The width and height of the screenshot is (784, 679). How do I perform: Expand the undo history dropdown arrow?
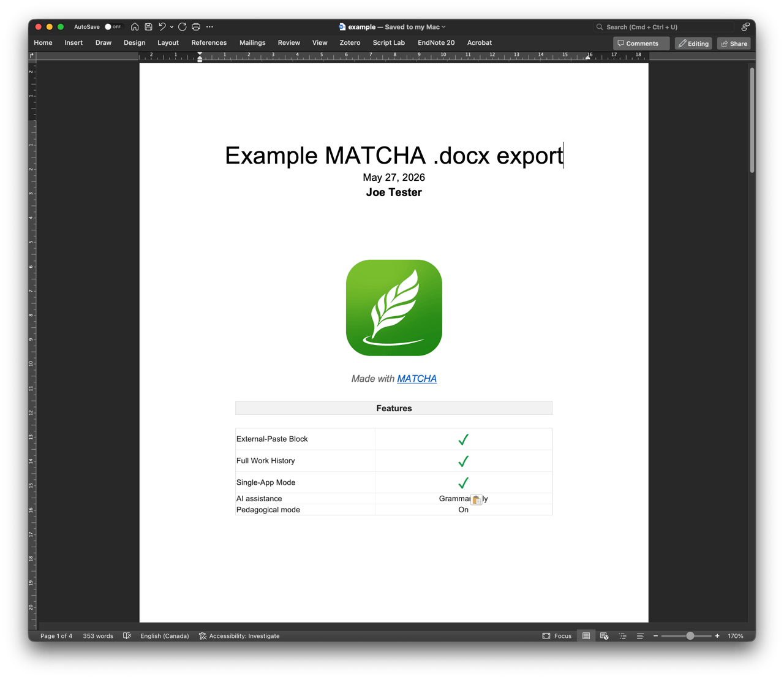click(x=171, y=27)
